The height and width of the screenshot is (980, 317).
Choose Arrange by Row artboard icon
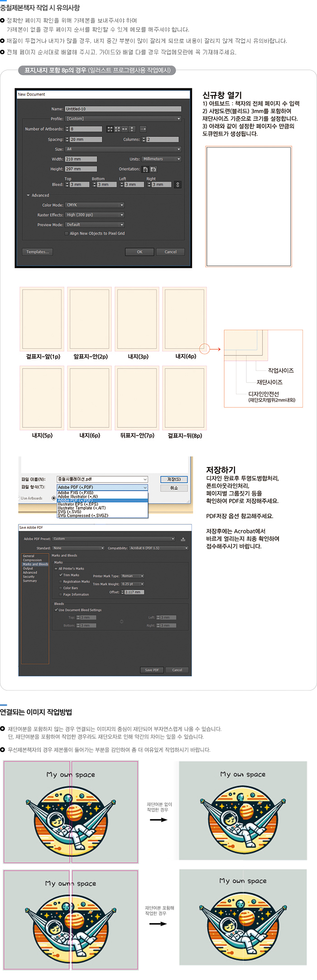point(125,129)
